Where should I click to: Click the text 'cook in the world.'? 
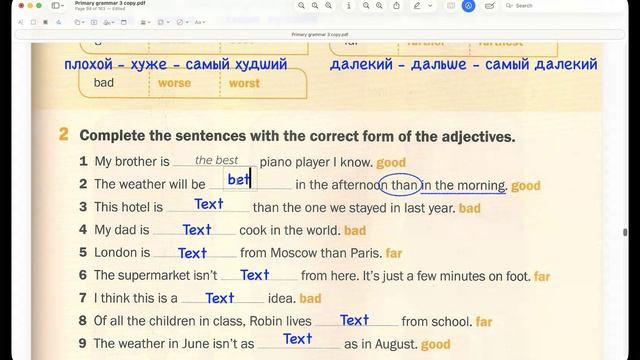[x=290, y=230]
